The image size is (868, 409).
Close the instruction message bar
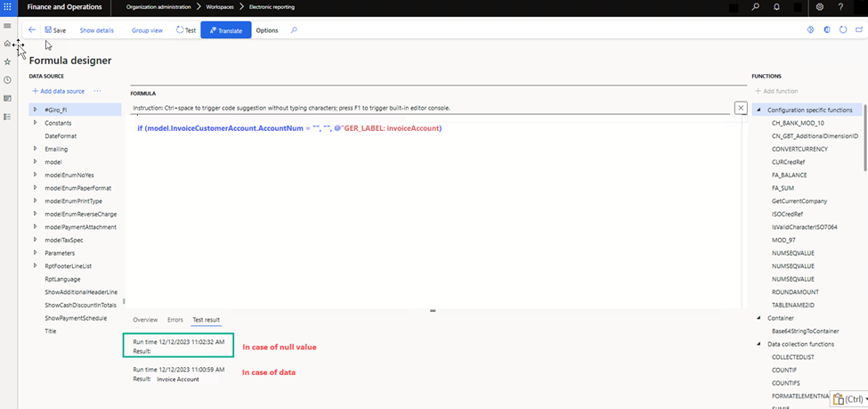[x=741, y=107]
